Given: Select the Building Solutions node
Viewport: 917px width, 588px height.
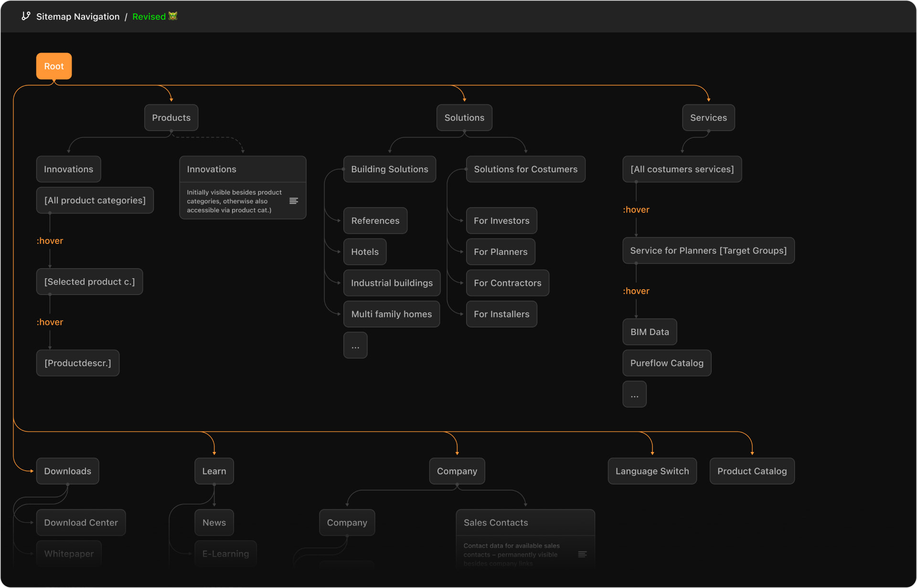Looking at the screenshot, I should tap(390, 169).
